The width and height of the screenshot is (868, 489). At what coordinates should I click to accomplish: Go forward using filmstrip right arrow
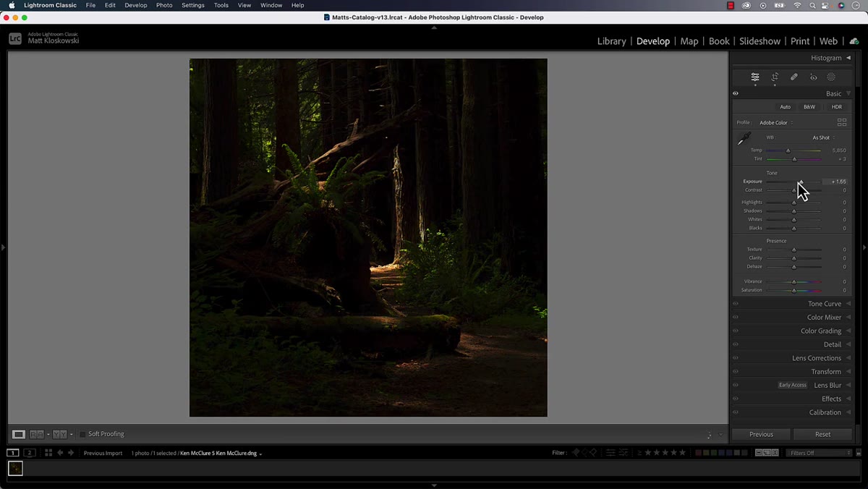[71, 453]
